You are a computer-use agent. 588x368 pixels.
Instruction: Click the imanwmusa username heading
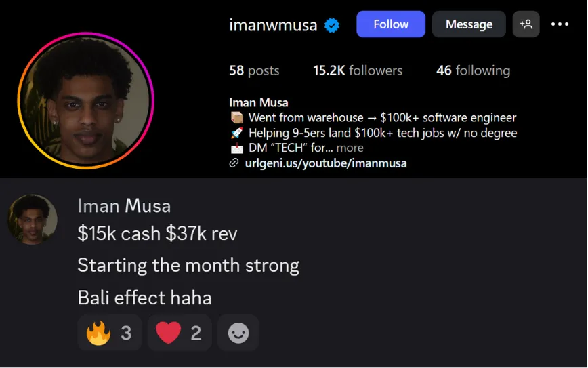point(273,25)
